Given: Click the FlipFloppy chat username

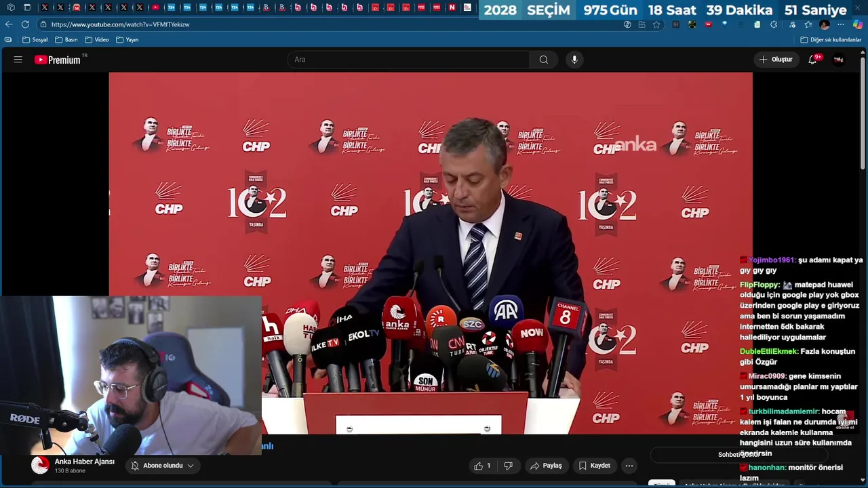Looking at the screenshot, I should click(759, 285).
